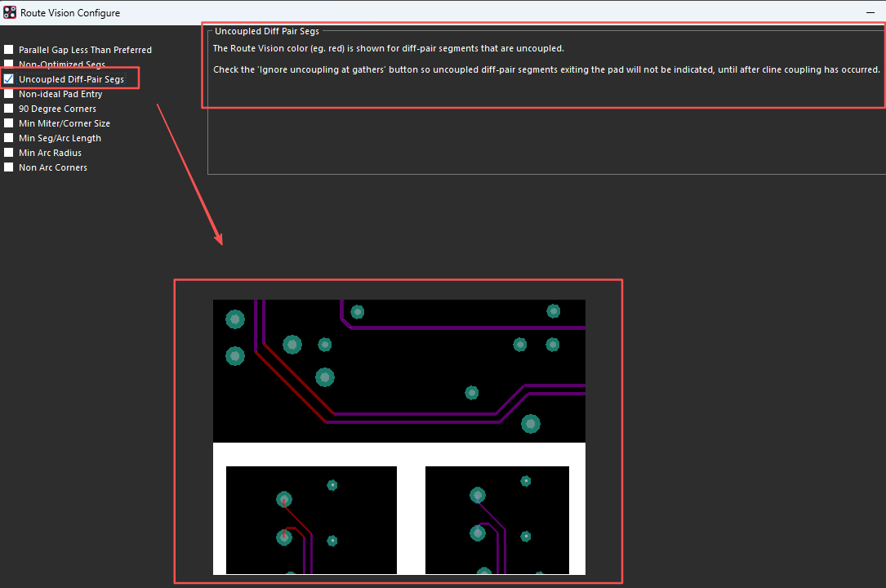The height and width of the screenshot is (588, 886).
Task: Toggle the Min Arc Radius option
Action: (9, 153)
